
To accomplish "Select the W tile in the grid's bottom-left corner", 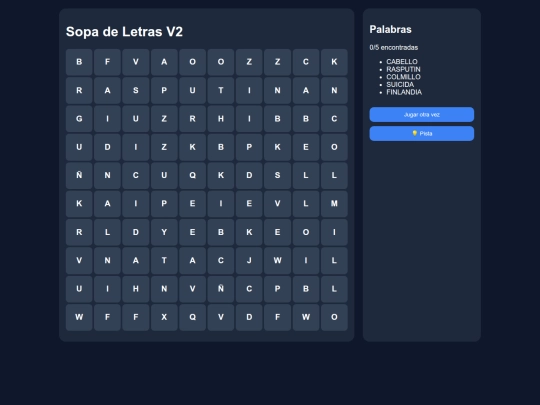I will coord(79,317).
